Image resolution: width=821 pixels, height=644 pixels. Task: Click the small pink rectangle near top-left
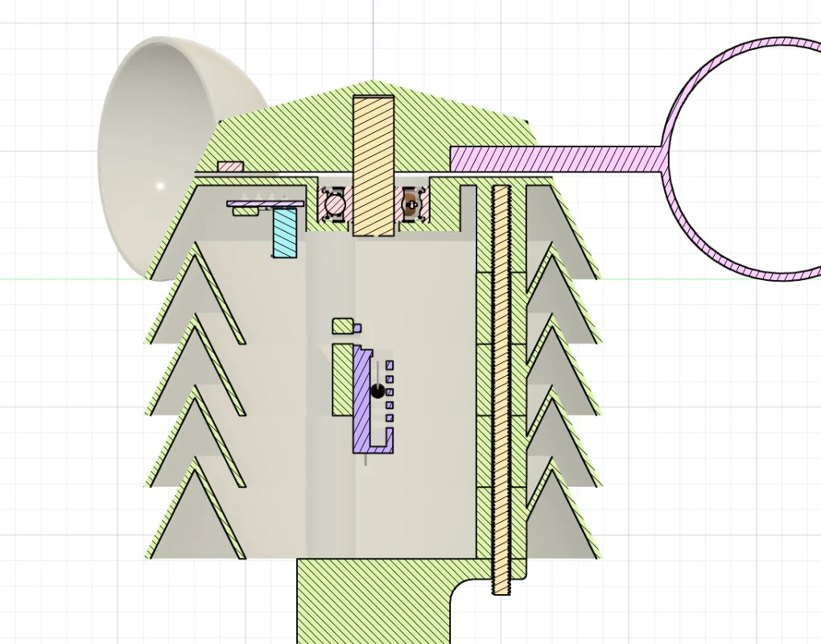tap(231, 167)
